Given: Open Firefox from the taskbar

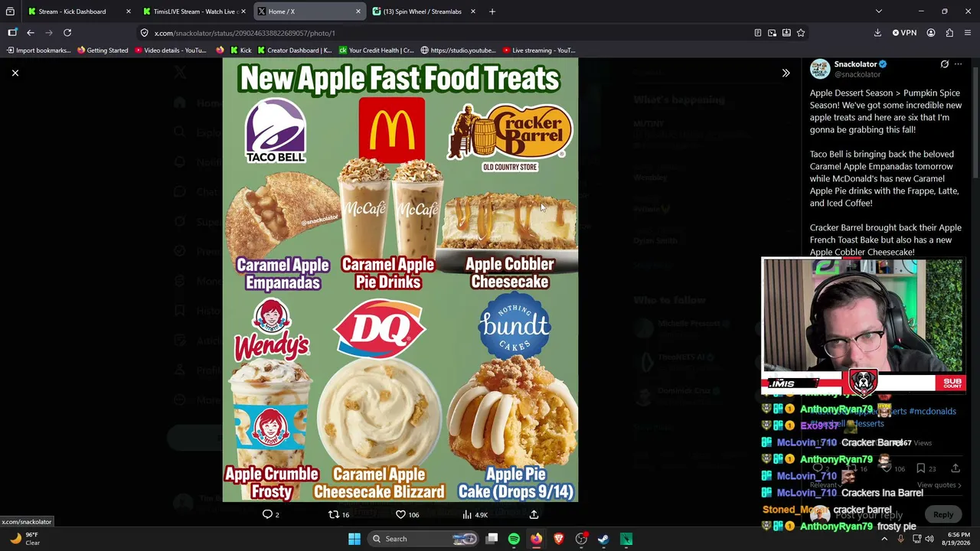Looking at the screenshot, I should 536,539.
